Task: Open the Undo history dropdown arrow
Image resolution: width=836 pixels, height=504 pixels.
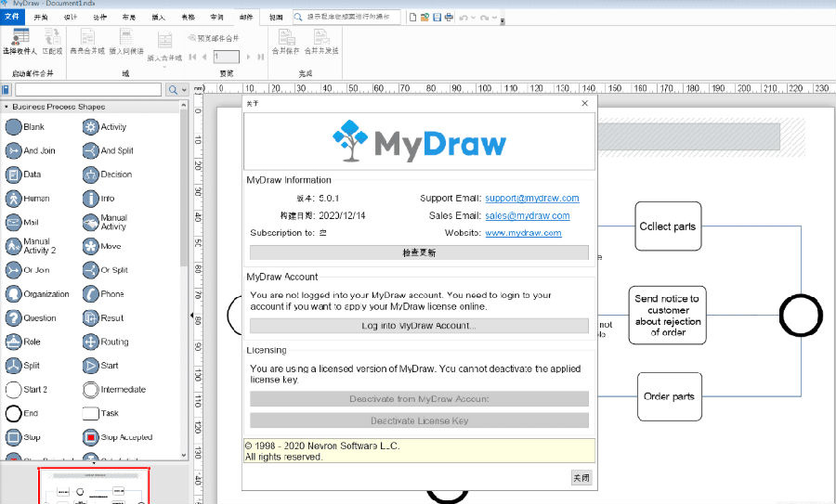Action: (x=474, y=18)
